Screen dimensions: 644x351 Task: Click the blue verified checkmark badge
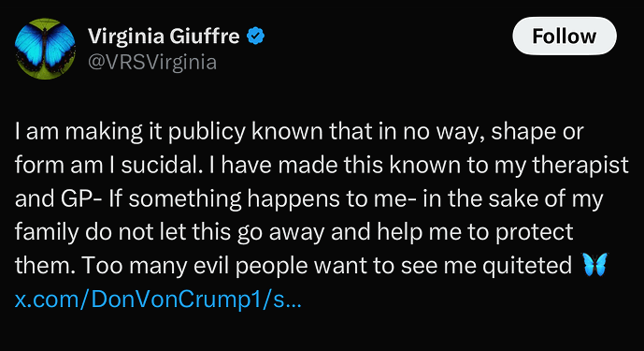tap(255, 37)
